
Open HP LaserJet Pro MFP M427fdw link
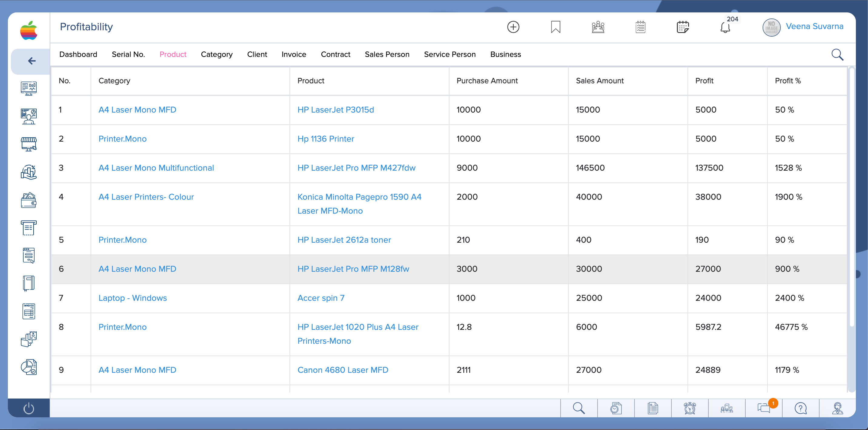[356, 168]
